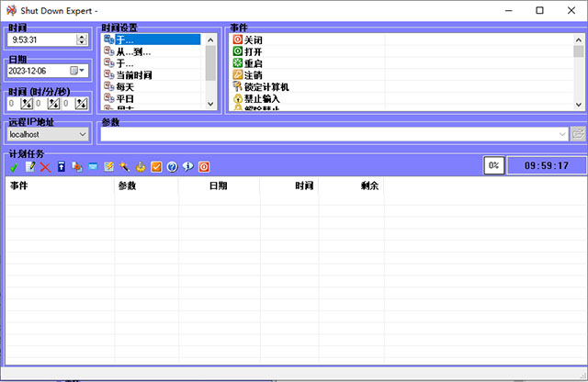Select 平日 in time settings list
This screenshot has height=382, width=588.
click(x=125, y=98)
